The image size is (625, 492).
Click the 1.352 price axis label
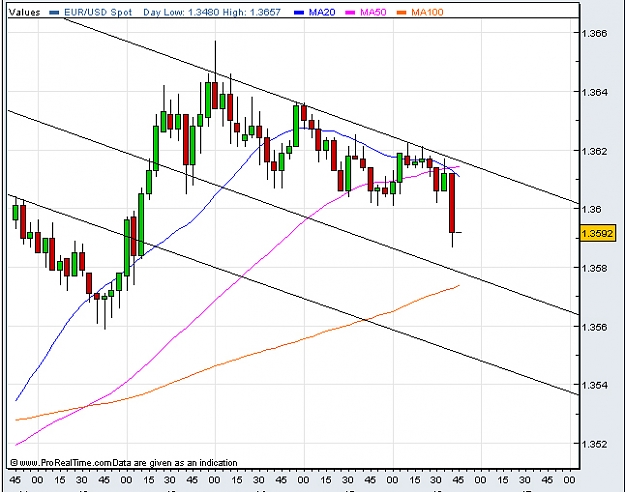[x=595, y=444]
